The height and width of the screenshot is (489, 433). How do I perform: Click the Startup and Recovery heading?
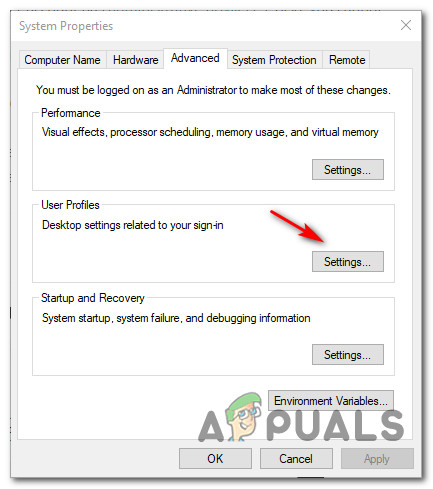coord(93,298)
